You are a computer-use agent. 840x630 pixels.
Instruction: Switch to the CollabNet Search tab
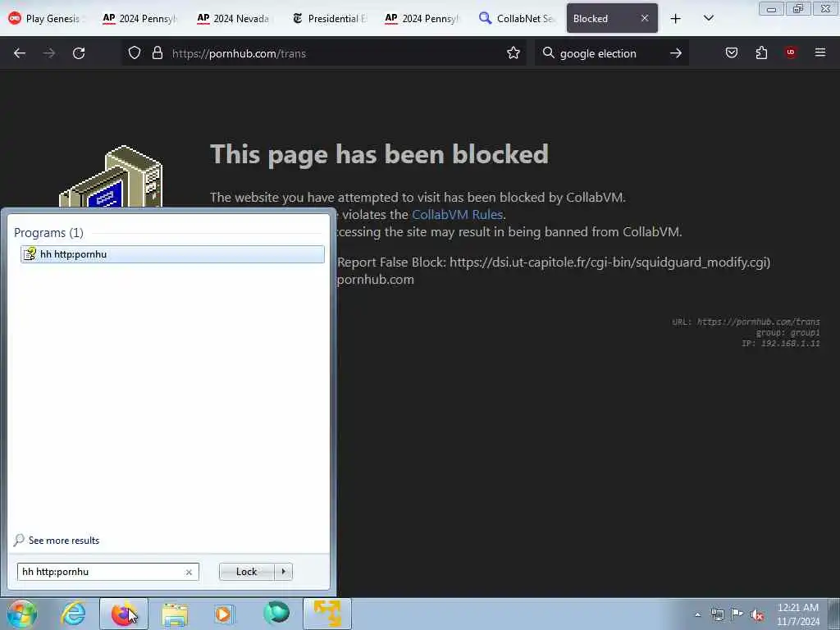[517, 18]
